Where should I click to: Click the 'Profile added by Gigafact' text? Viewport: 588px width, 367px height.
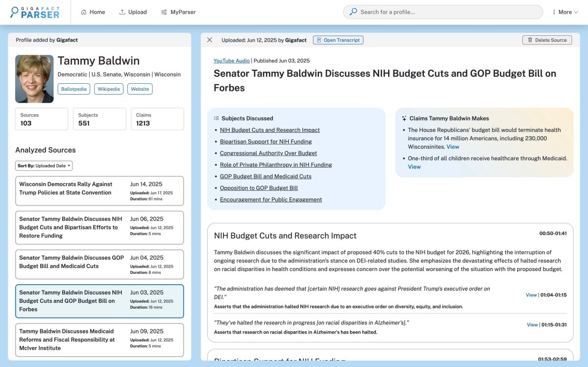[47, 40]
